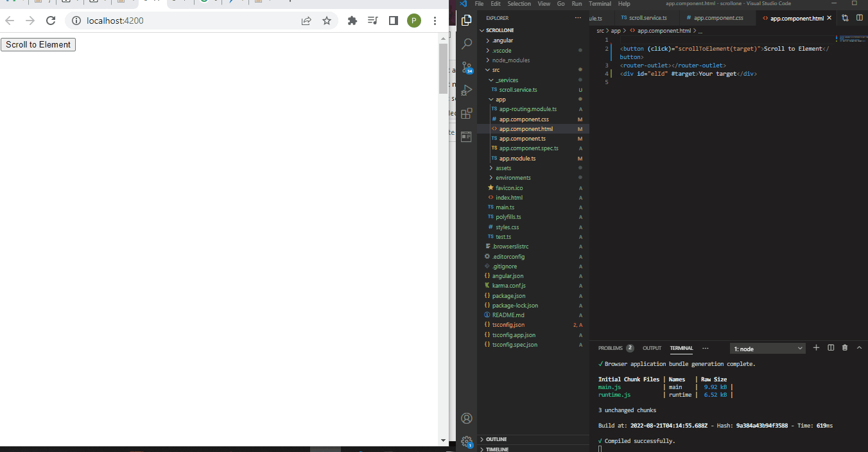Switch to app.component.css editor tab
The height and width of the screenshot is (452, 868).
click(x=718, y=18)
